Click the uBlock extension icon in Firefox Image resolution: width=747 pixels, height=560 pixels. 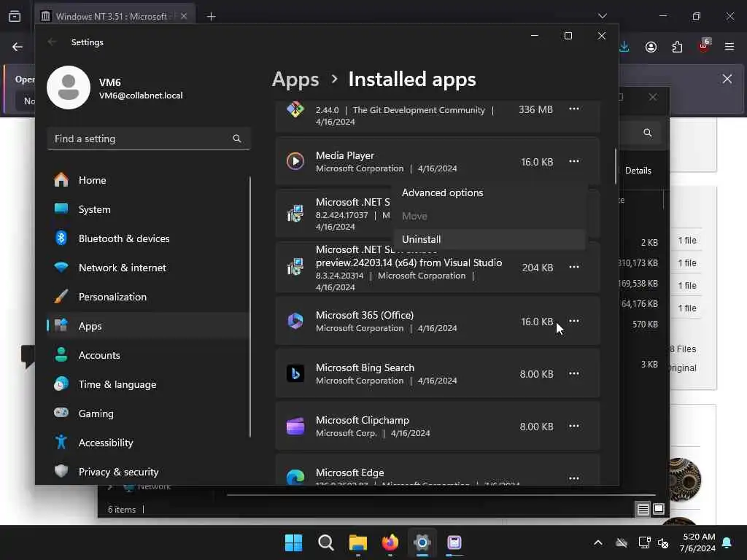[704, 46]
